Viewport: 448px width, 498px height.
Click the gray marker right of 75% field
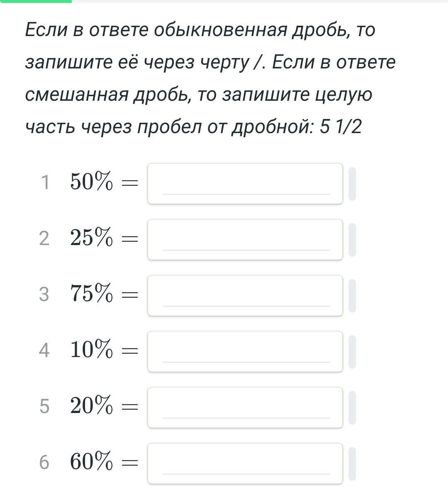tap(352, 296)
